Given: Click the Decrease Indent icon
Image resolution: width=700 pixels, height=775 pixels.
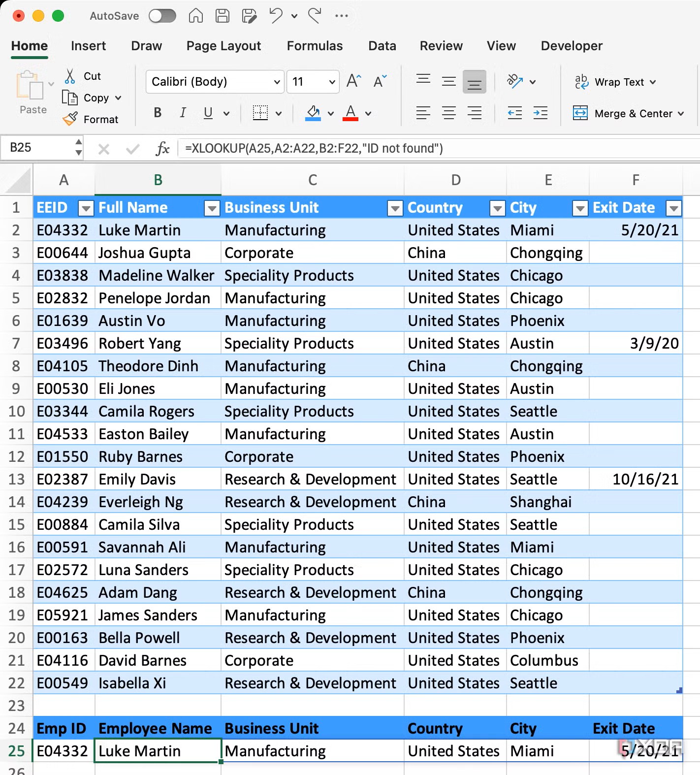Looking at the screenshot, I should (x=515, y=113).
